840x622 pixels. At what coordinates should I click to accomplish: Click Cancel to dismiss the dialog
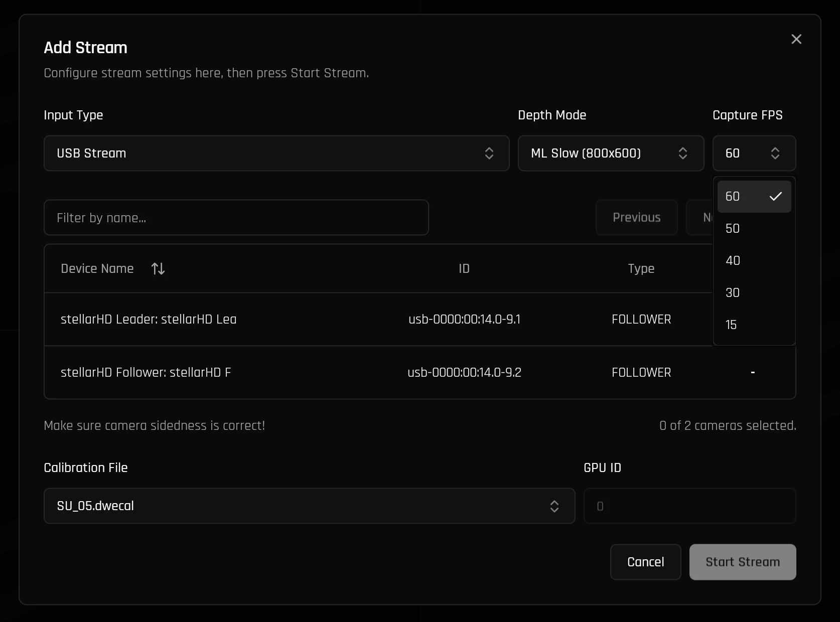click(645, 562)
